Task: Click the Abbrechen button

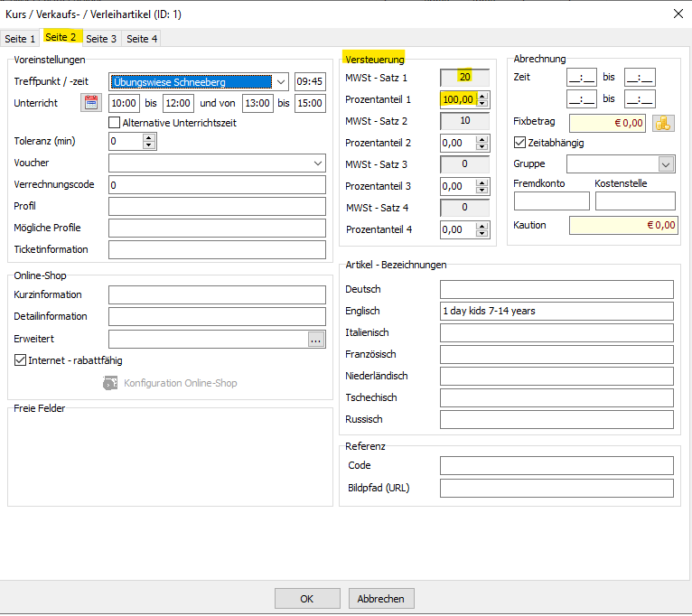Action: (381, 599)
